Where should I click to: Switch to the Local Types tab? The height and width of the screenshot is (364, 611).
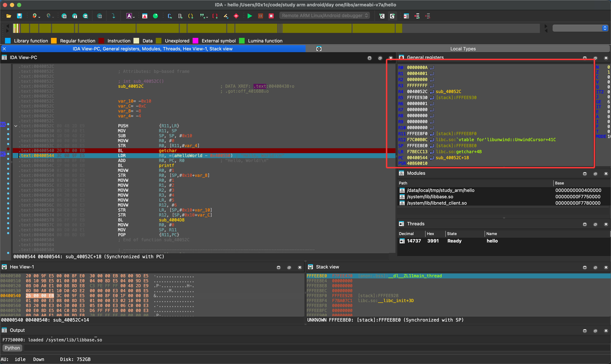(463, 49)
